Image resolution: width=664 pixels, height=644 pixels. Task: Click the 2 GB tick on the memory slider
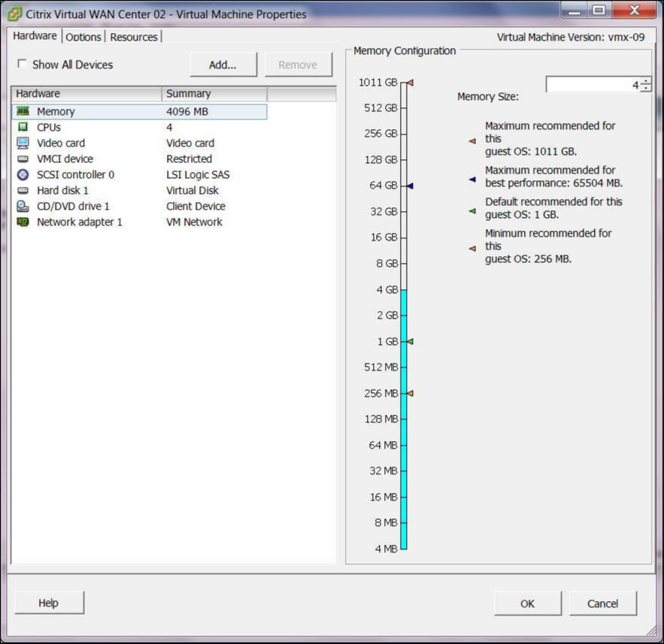tap(404, 316)
